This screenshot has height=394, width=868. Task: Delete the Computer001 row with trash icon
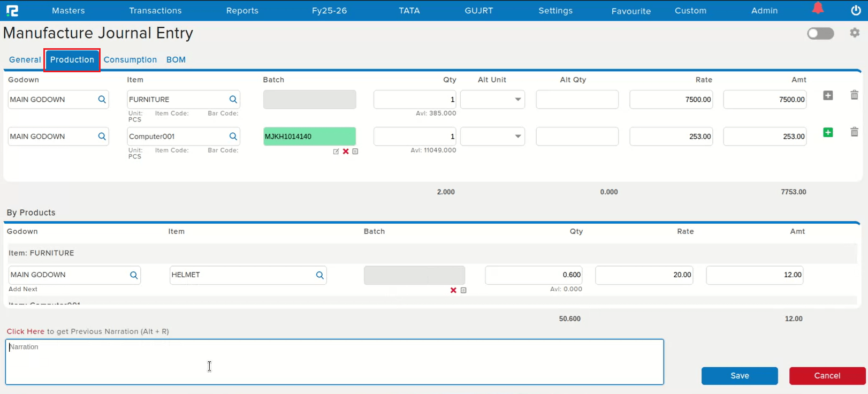(x=854, y=132)
